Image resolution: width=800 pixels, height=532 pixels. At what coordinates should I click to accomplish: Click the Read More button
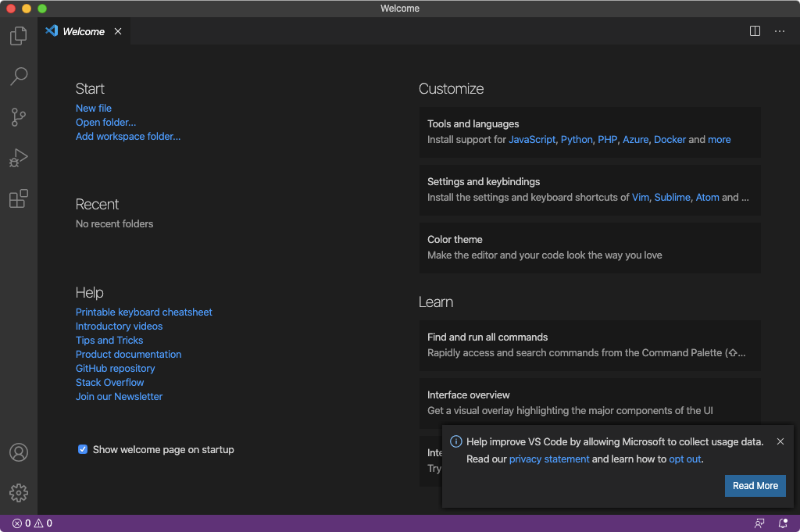click(755, 485)
